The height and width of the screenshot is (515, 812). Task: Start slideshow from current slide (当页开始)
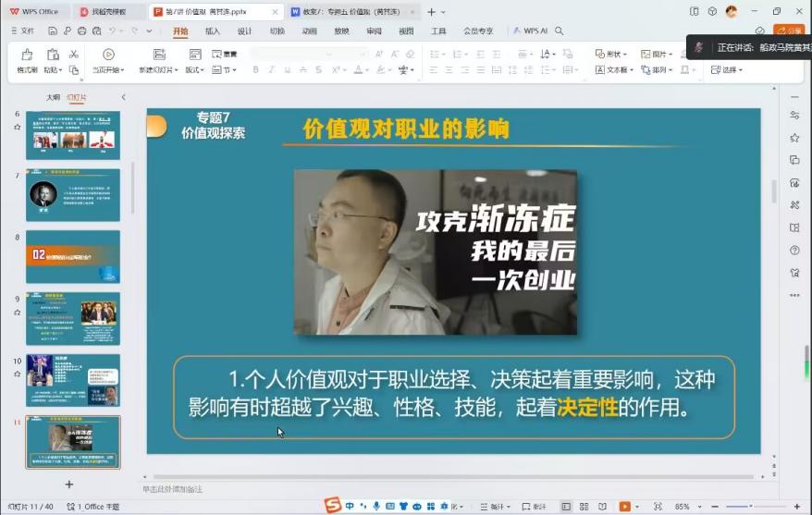pos(108,55)
